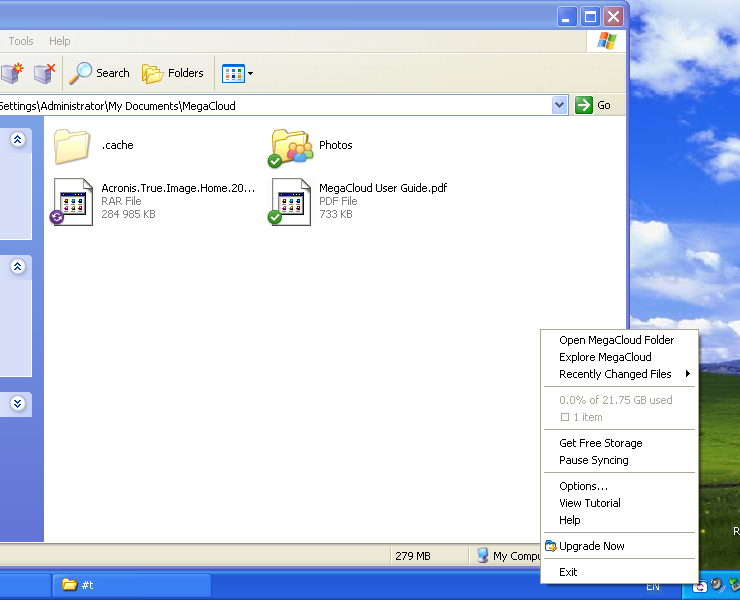
Task: Click the MegaCloud system tray icon
Action: click(x=699, y=586)
